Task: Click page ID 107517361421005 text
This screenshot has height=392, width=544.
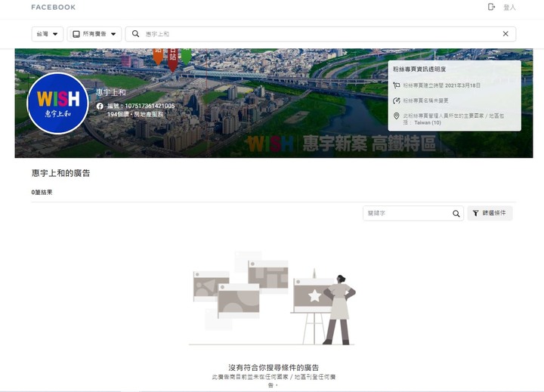Action: [141, 106]
